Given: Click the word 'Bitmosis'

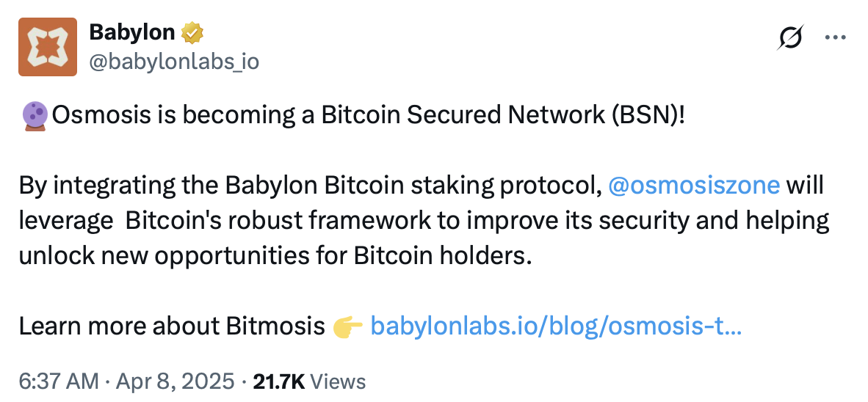Looking at the screenshot, I should (x=275, y=326).
